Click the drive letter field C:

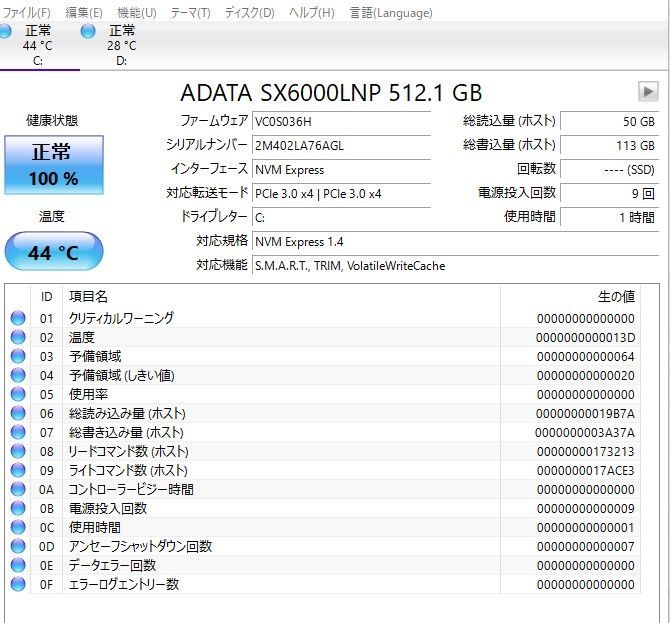point(341,217)
